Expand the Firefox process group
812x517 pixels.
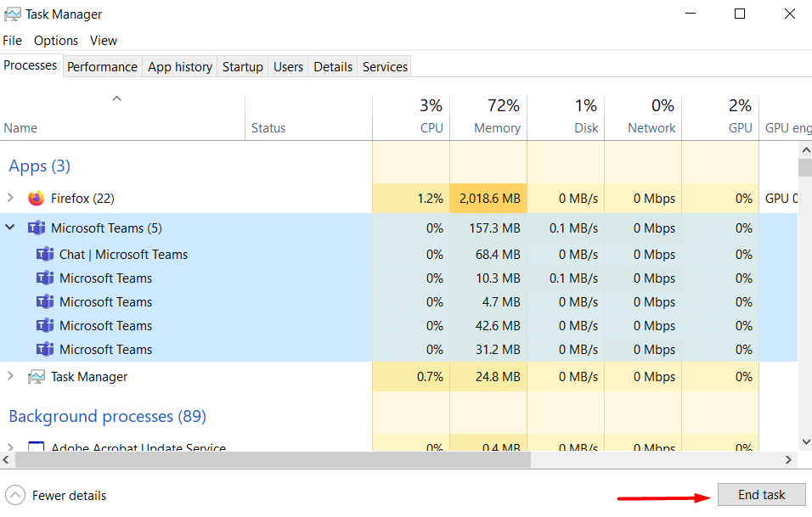point(10,199)
